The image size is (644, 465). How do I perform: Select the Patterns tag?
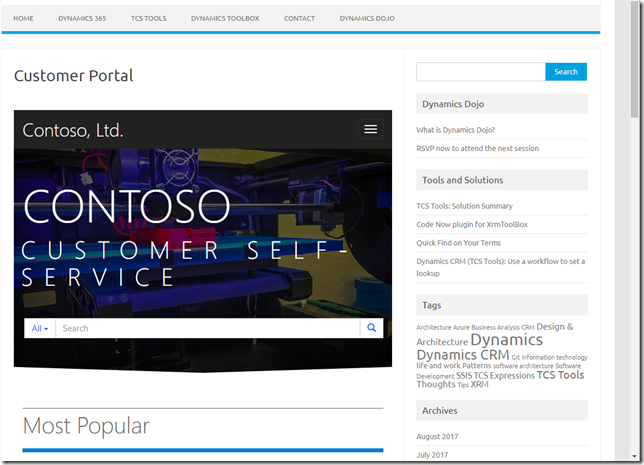click(x=476, y=366)
